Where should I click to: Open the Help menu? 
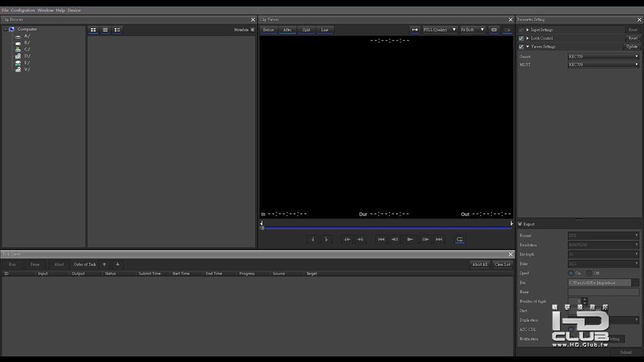pos(60,10)
